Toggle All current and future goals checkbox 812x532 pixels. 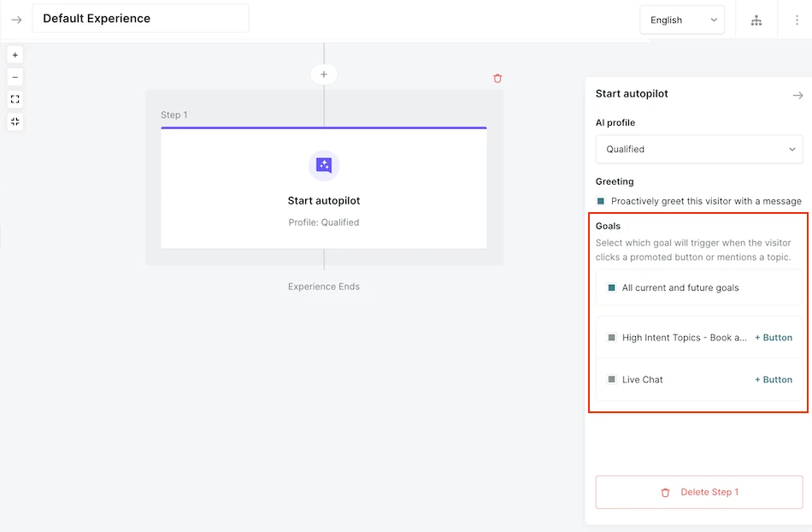coord(612,287)
